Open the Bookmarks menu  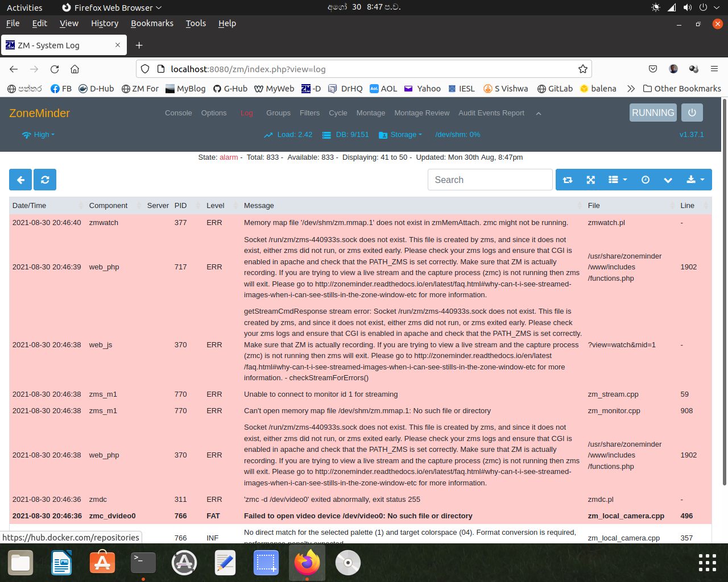pos(152,23)
